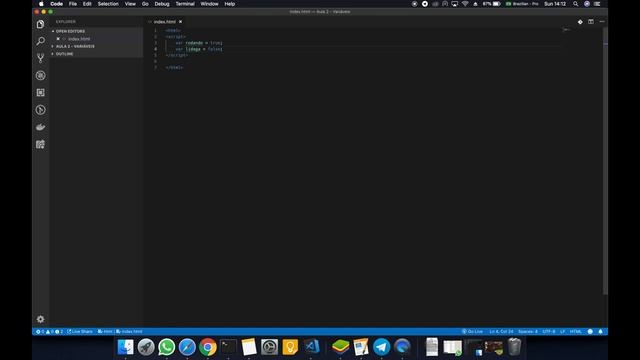Viewport: 640px width, 360px height.
Task: Click the closing </script> tag line
Action: pos(177,55)
